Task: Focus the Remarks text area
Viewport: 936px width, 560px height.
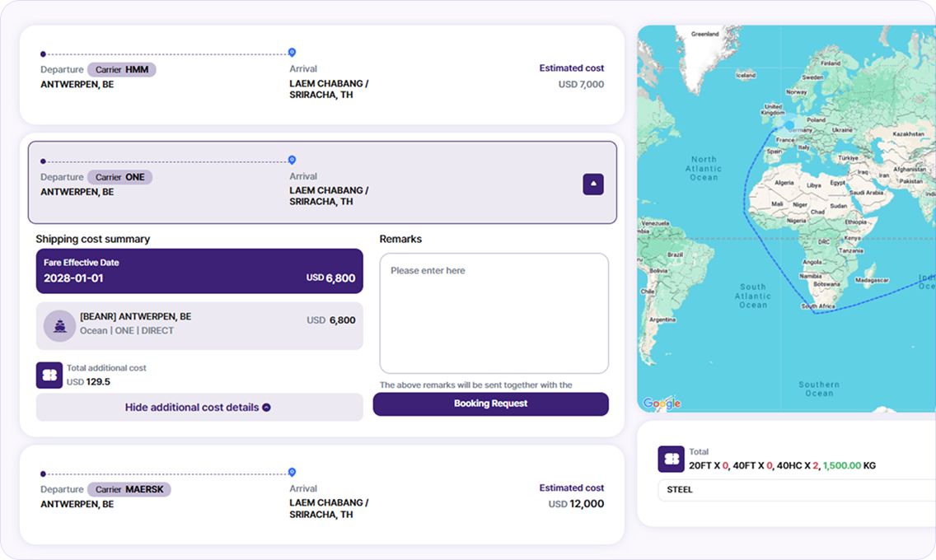Action: (494, 313)
